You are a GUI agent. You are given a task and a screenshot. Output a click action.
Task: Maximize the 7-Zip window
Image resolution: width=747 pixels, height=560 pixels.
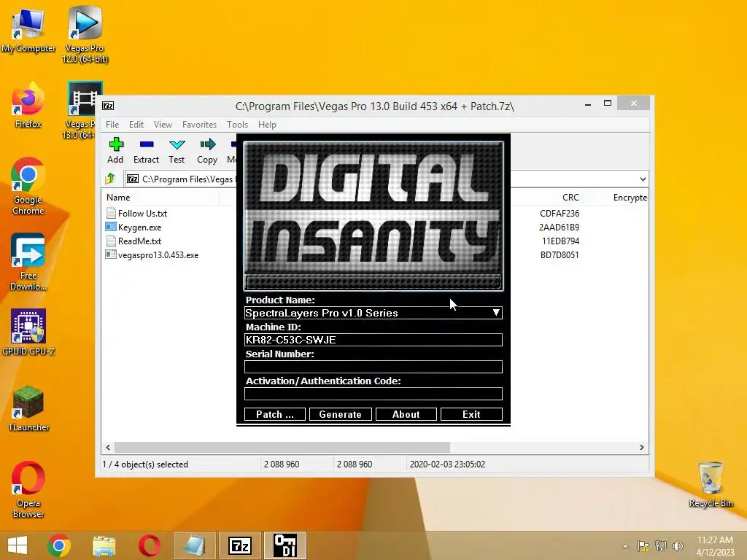point(608,103)
